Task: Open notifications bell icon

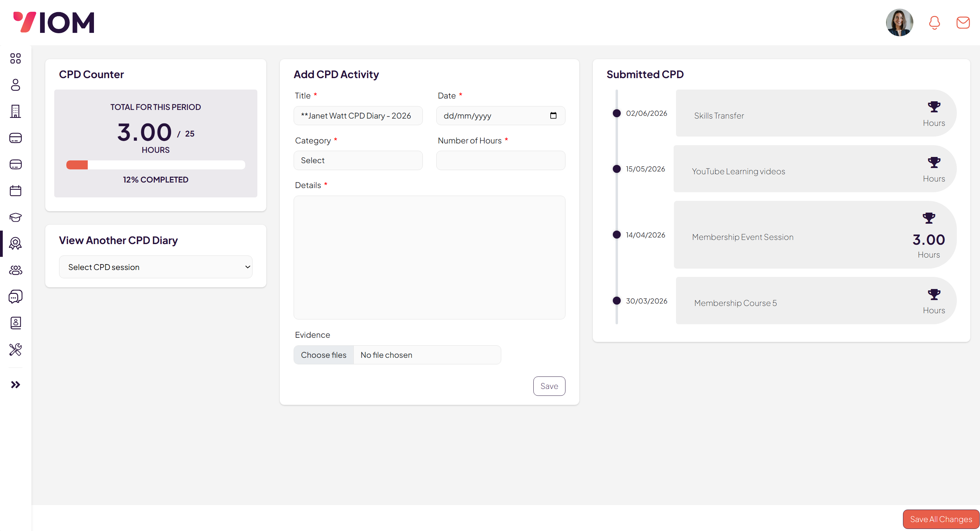Action: tap(935, 22)
